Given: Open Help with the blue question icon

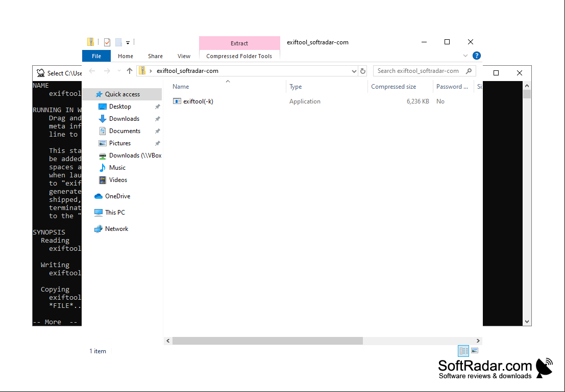Looking at the screenshot, I should (x=476, y=56).
